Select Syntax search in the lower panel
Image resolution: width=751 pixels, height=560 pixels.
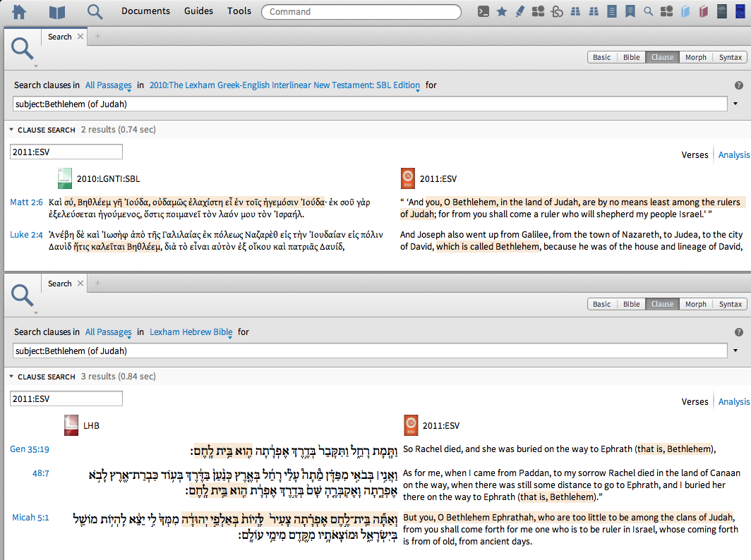730,305
